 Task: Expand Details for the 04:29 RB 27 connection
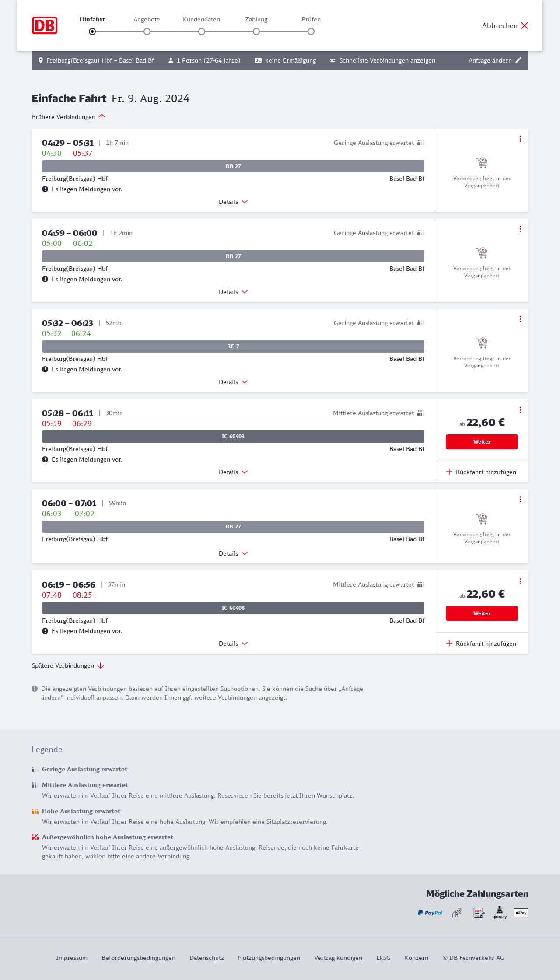[x=233, y=202]
